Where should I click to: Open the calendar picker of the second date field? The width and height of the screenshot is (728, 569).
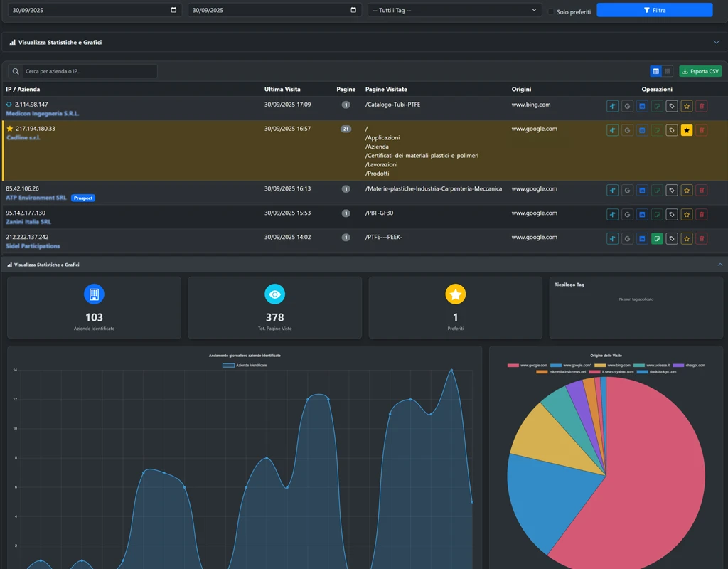coord(353,10)
